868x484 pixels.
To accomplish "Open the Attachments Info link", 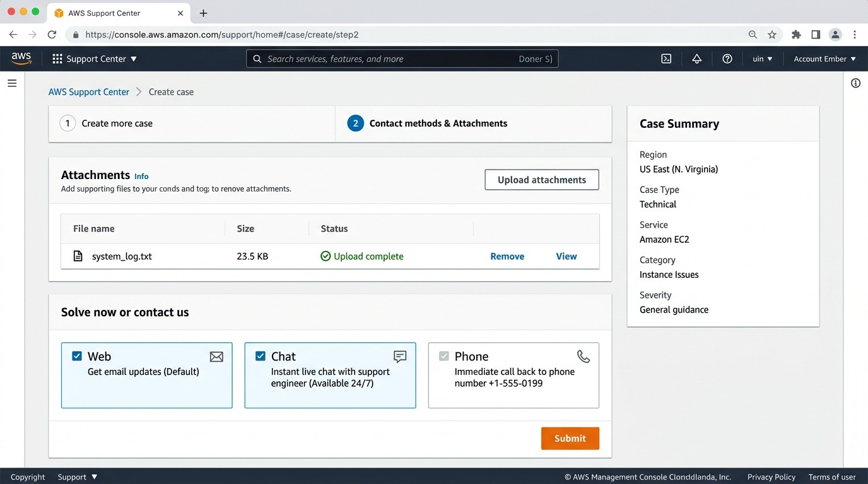I will (141, 176).
